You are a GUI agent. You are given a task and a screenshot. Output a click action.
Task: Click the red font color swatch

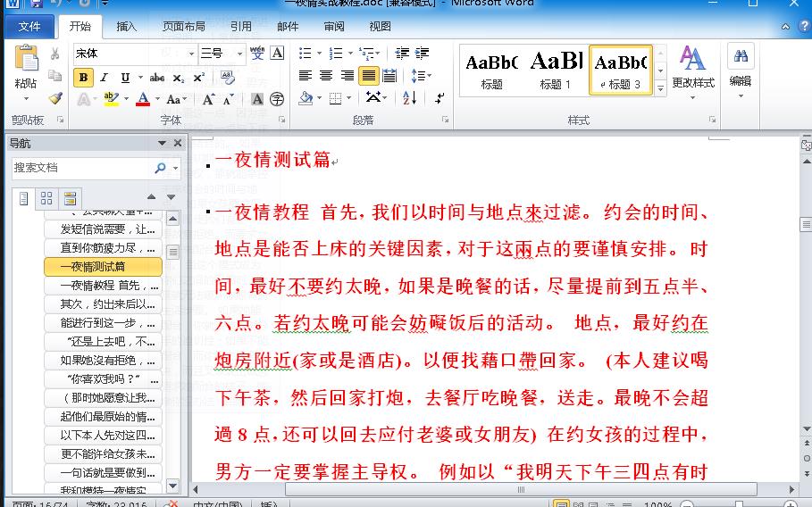(141, 99)
